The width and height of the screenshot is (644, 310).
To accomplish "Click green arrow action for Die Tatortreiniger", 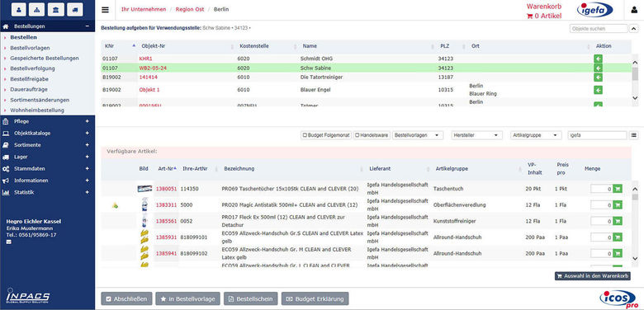I will point(598,77).
